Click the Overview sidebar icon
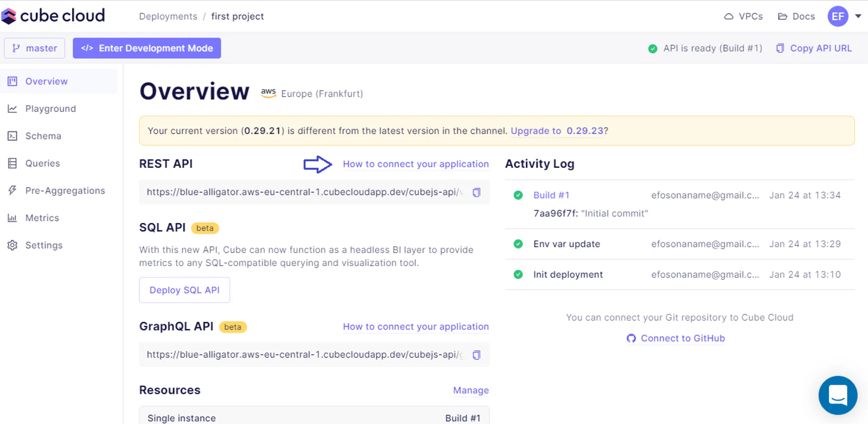Viewport: 868px width, 424px height. click(x=12, y=81)
